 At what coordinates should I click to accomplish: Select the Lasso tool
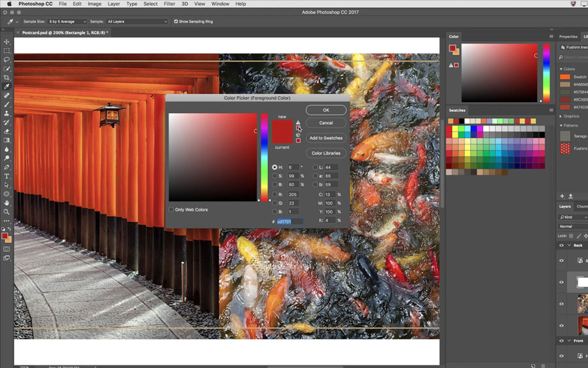pyautogui.click(x=7, y=59)
